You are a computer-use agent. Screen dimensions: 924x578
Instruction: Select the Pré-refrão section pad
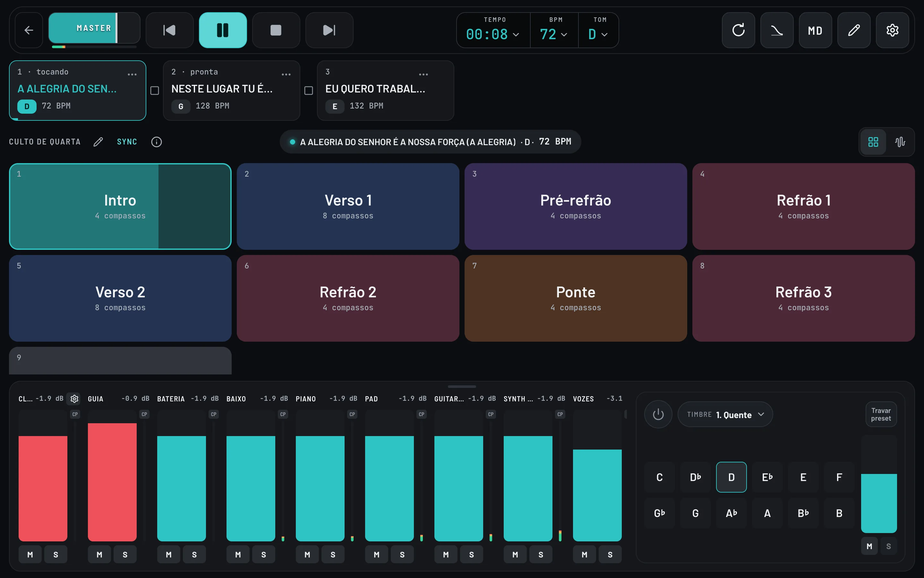coord(575,206)
